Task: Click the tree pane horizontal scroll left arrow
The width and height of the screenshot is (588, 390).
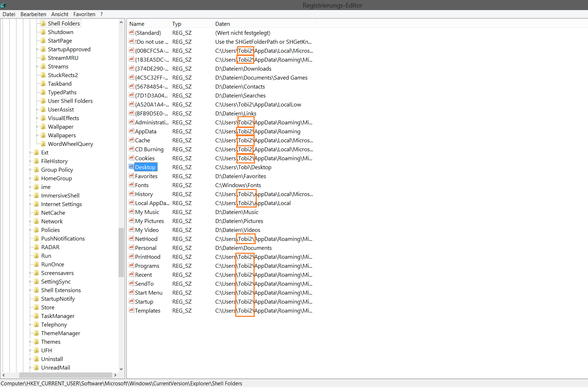Action: (x=4, y=375)
